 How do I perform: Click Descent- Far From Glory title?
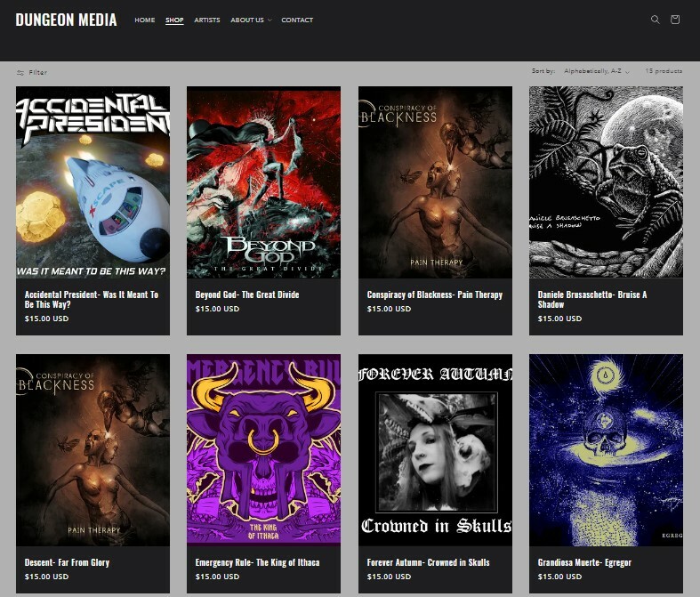click(67, 562)
